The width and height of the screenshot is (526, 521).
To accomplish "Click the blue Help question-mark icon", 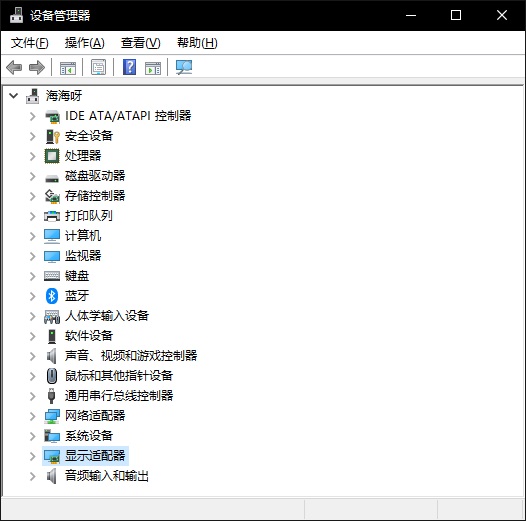I will [129, 67].
